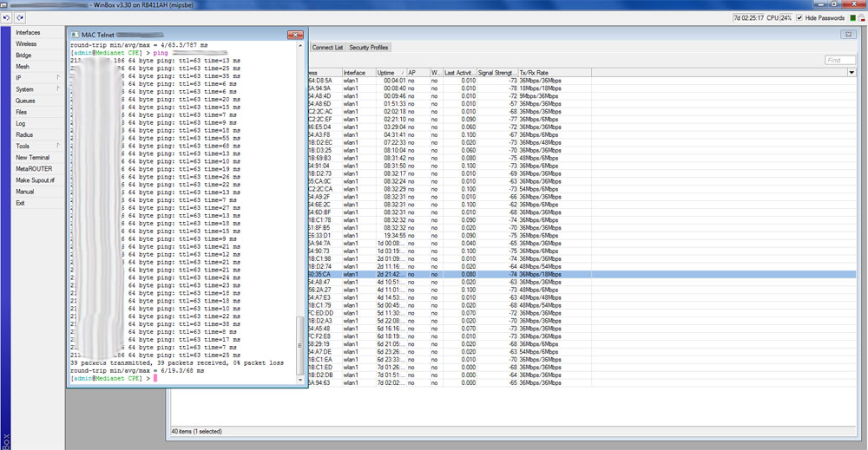The image size is (868, 450).
Task: Sort by Tx/Rx Rate column header
Action: (x=554, y=73)
